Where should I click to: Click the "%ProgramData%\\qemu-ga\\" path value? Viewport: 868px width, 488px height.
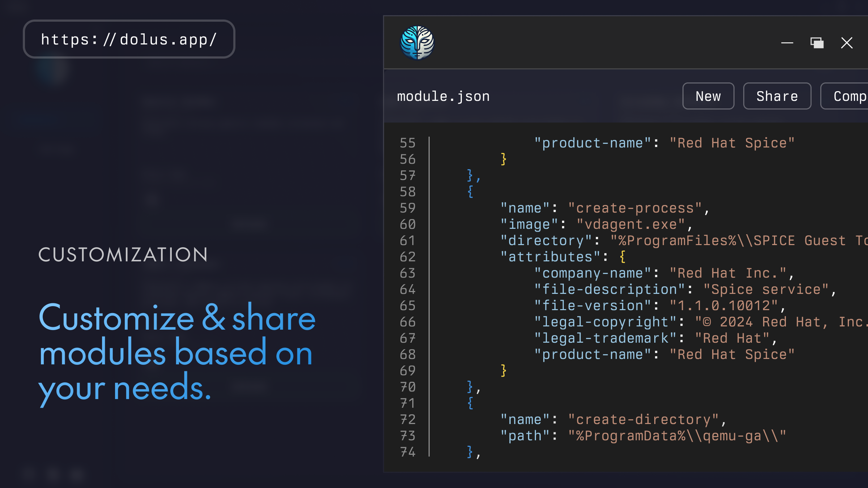tap(677, 436)
